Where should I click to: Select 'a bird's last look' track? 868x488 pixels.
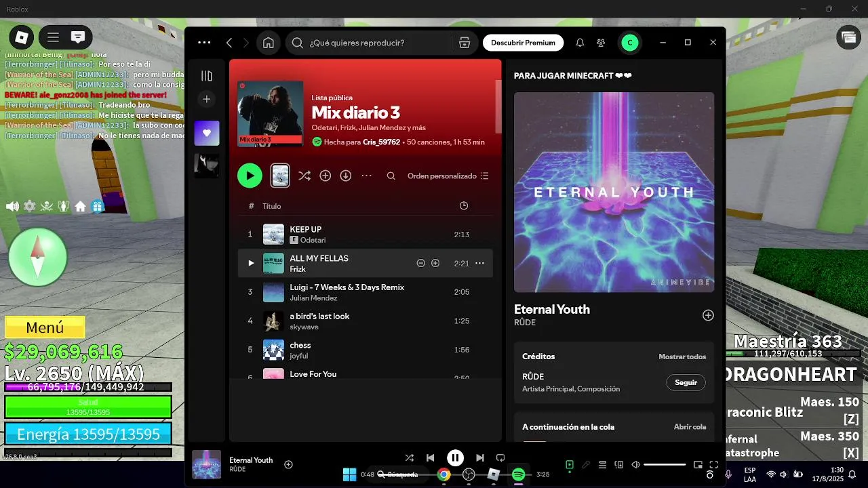point(366,321)
